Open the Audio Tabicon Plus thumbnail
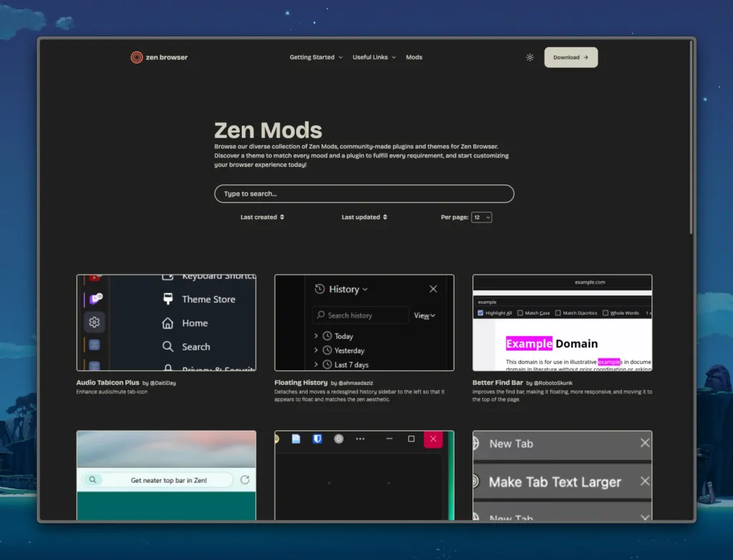 tap(166, 323)
